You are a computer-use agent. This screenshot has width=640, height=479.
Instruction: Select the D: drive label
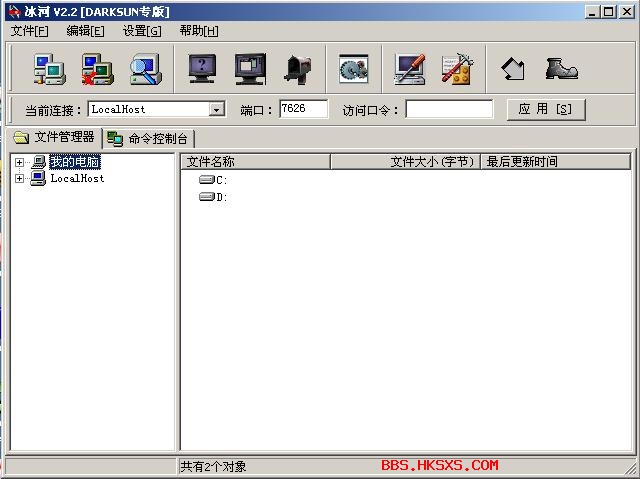click(222, 197)
